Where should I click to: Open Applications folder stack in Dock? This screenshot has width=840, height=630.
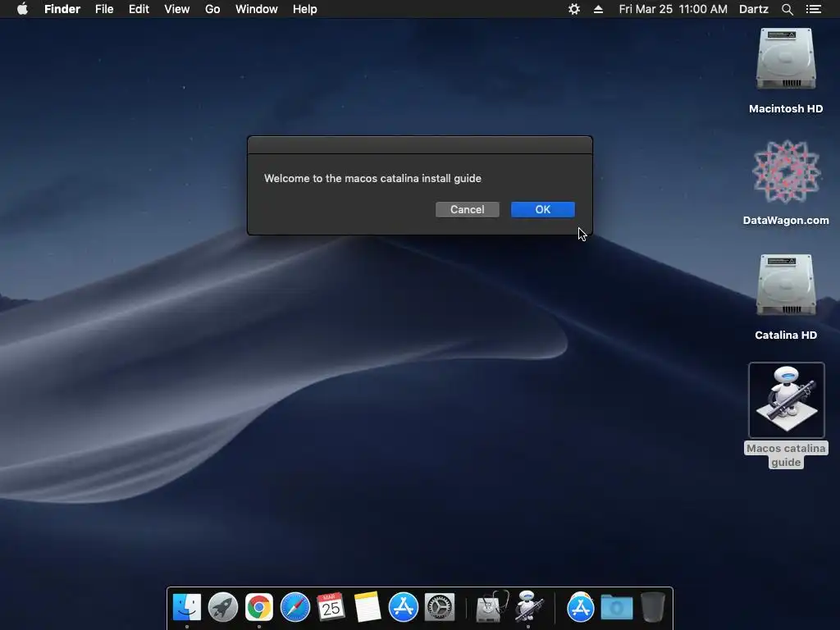click(580, 607)
